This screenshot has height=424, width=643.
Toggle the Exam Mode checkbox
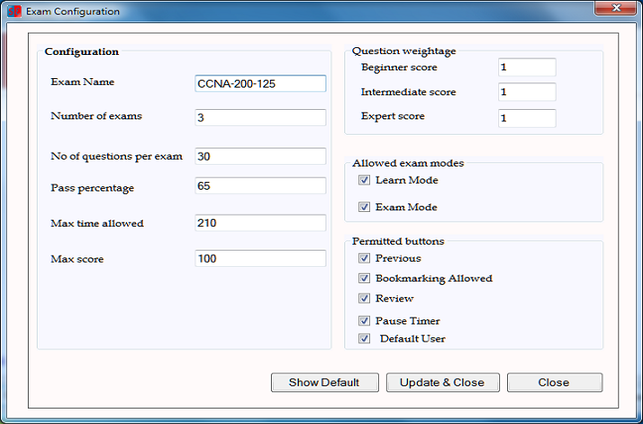coord(364,207)
